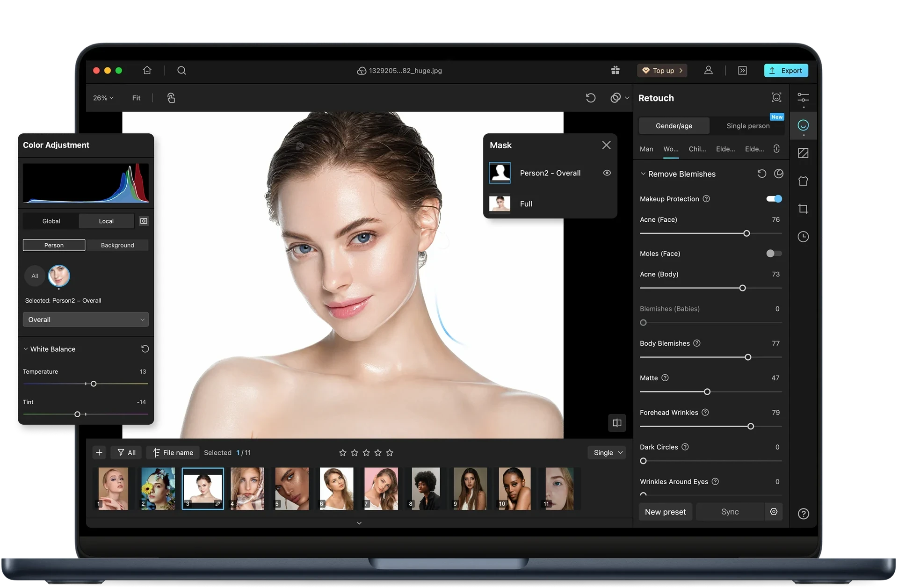Viewport: 898px width, 588px height.
Task: Click the compare split-view icon on canvas
Action: tap(617, 423)
